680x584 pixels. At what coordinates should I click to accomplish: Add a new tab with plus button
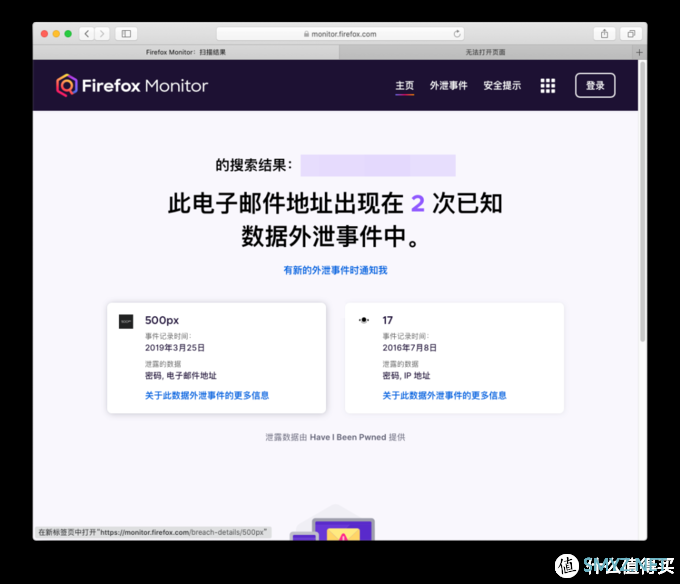click(639, 52)
